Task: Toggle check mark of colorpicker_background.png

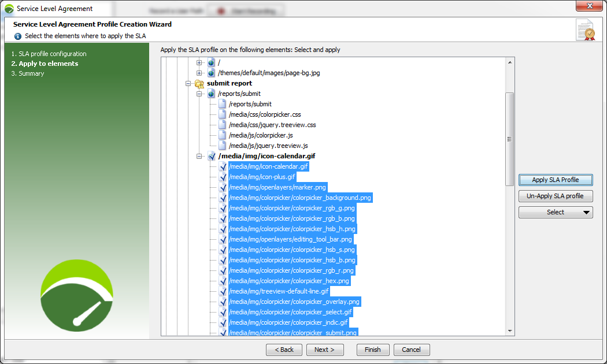Action: pyautogui.click(x=223, y=198)
